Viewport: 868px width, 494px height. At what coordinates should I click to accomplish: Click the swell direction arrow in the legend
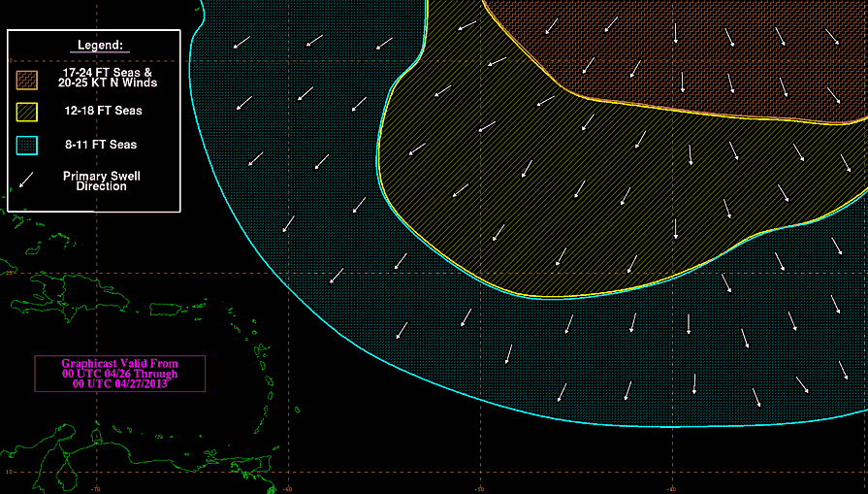[26, 180]
